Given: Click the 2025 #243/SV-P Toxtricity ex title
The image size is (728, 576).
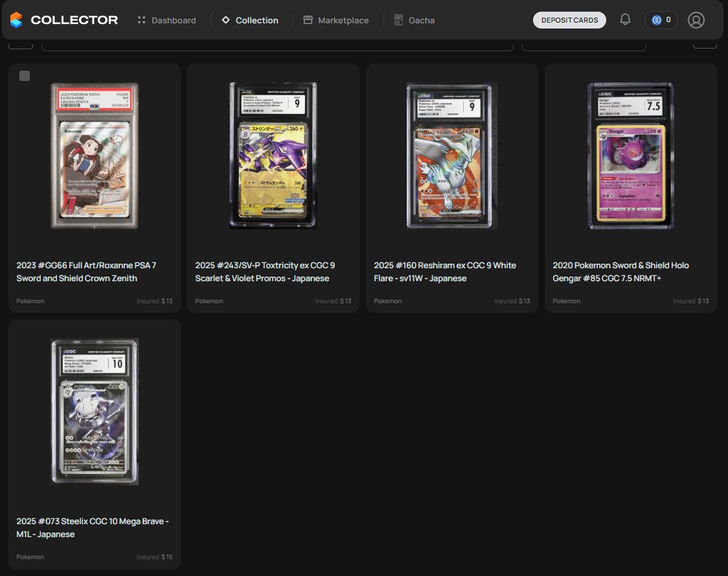Looking at the screenshot, I should (265, 271).
